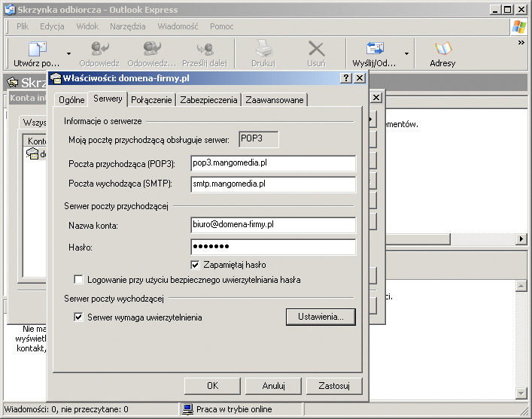Enable Logowanie przy użyciu bezpiecznego uwierzytelniania hasła
Viewport: 532px width, 419px height.
78,280
